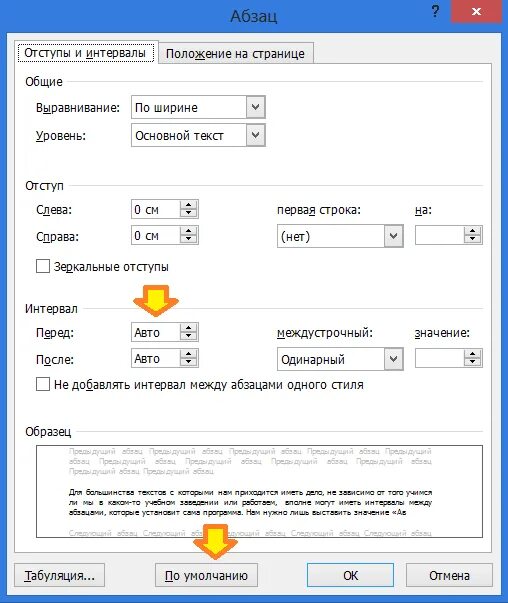508x603 pixels.
Task: Check Не добавлять интервал между абзацами
Action: pos(43,384)
